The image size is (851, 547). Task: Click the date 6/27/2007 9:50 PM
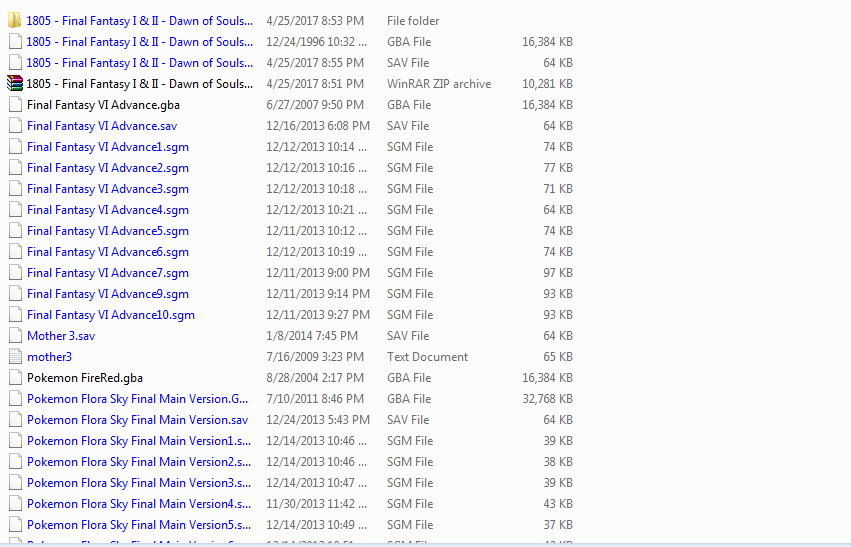point(315,105)
